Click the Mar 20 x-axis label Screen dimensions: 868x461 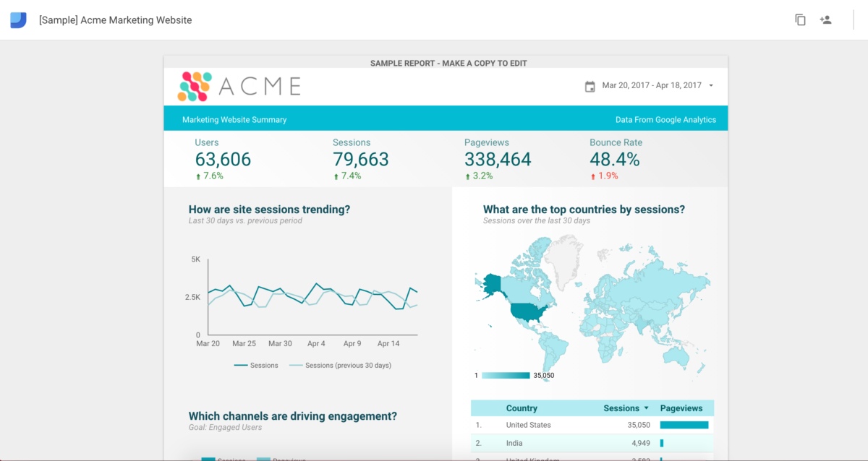coord(208,344)
